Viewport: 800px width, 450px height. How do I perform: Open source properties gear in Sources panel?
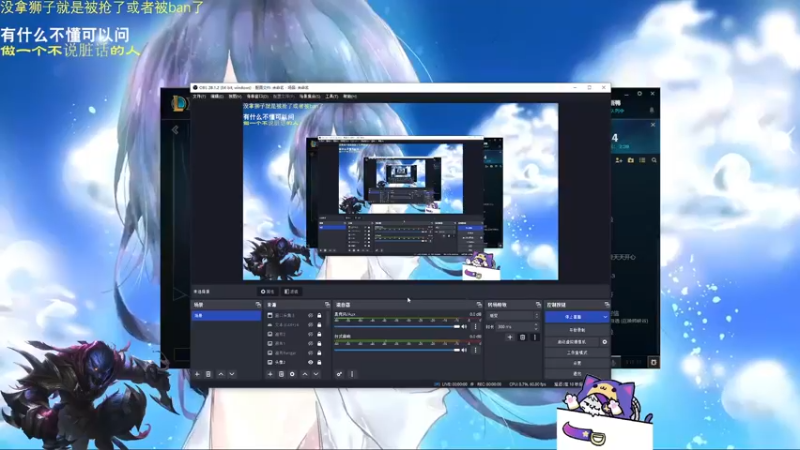pyautogui.click(x=292, y=374)
